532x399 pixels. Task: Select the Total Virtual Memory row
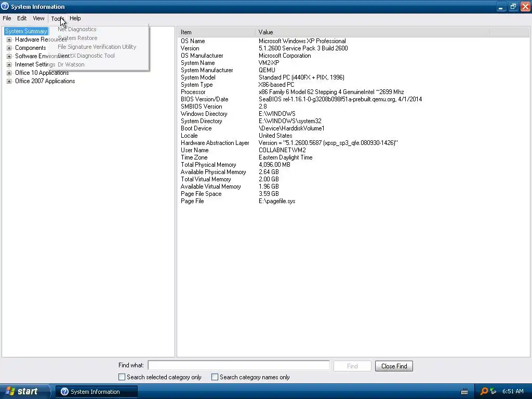(x=353, y=179)
